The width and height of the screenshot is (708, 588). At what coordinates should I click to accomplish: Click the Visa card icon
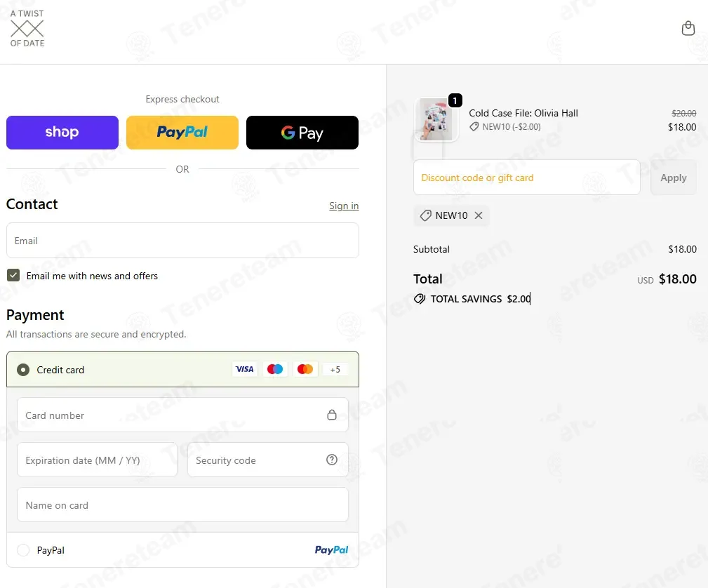click(x=245, y=369)
